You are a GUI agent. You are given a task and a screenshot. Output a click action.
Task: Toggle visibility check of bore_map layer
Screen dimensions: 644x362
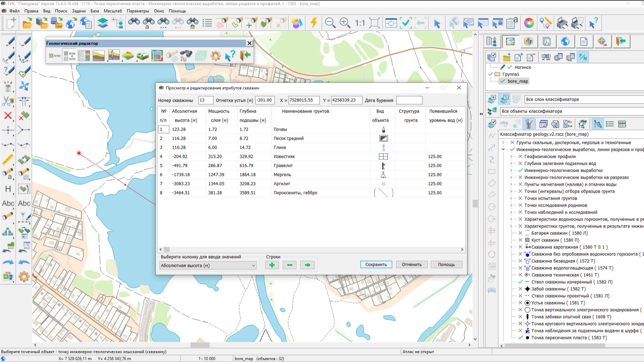coord(503,81)
